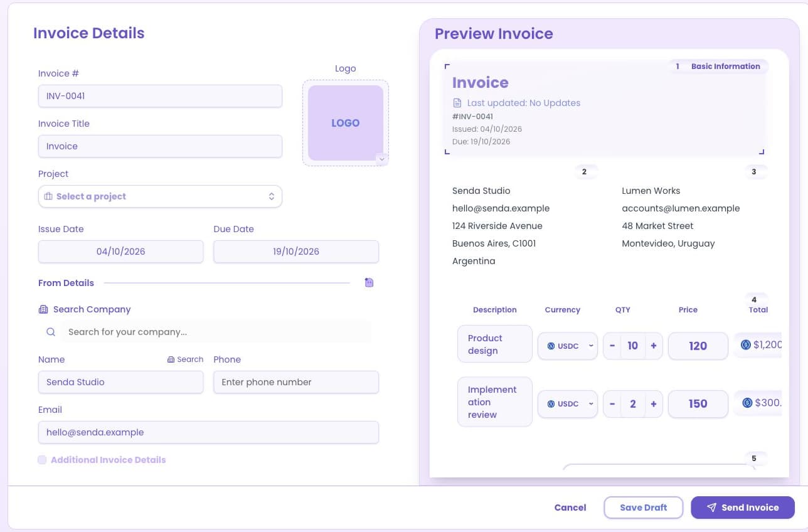Increase quantity for Product design
This screenshot has width=808, height=532.
point(654,346)
